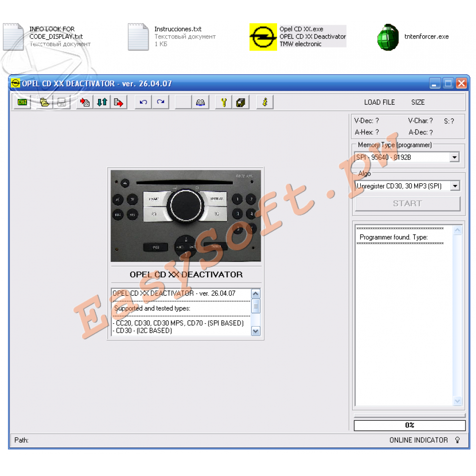The height and width of the screenshot is (476, 476).
Task: Click the START button
Action: point(407,203)
